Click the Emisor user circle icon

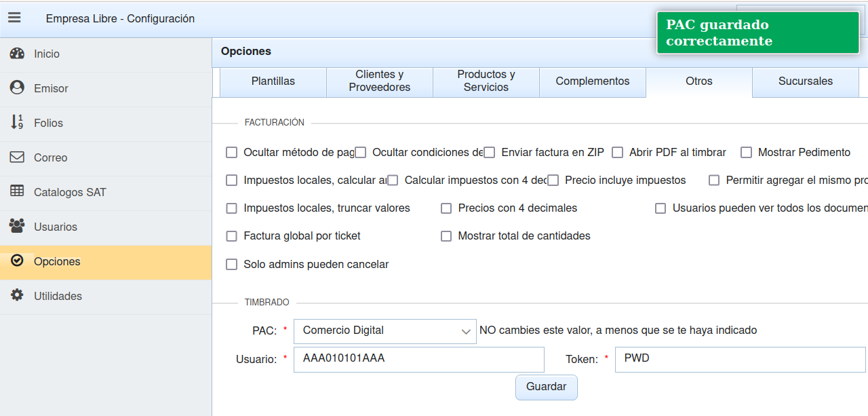point(17,88)
